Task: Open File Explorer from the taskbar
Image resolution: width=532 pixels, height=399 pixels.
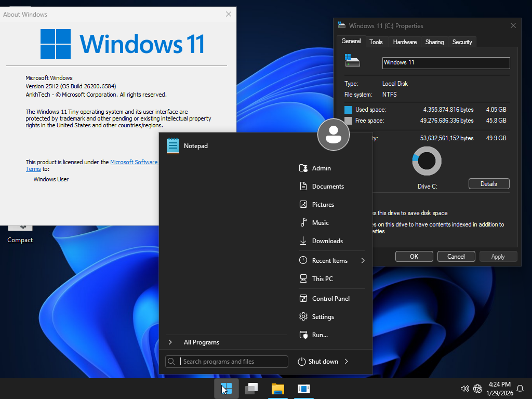Action: click(277, 388)
